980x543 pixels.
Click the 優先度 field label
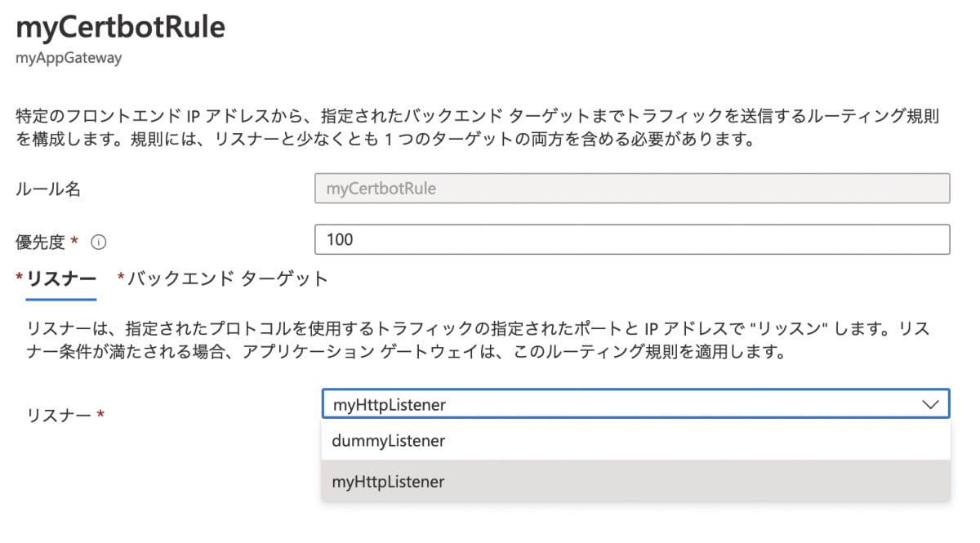click(x=41, y=242)
